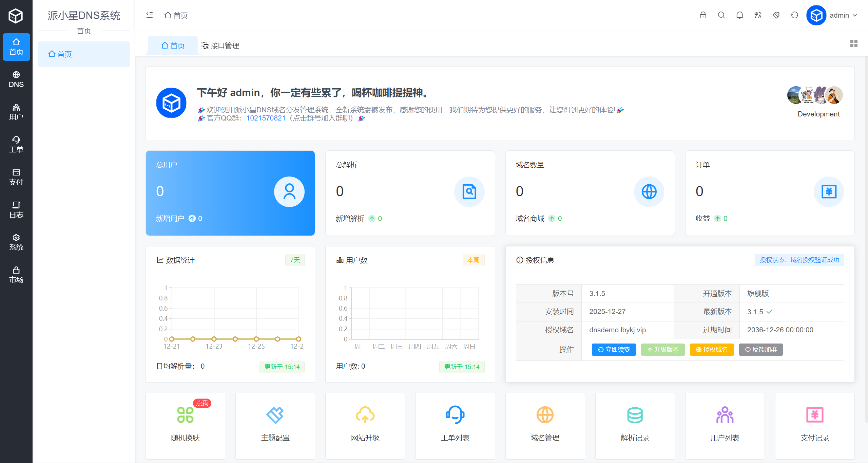Screen dimensions: 868x463
Task: Toggle 本周 on the 用户数 chart
Action: [474, 260]
